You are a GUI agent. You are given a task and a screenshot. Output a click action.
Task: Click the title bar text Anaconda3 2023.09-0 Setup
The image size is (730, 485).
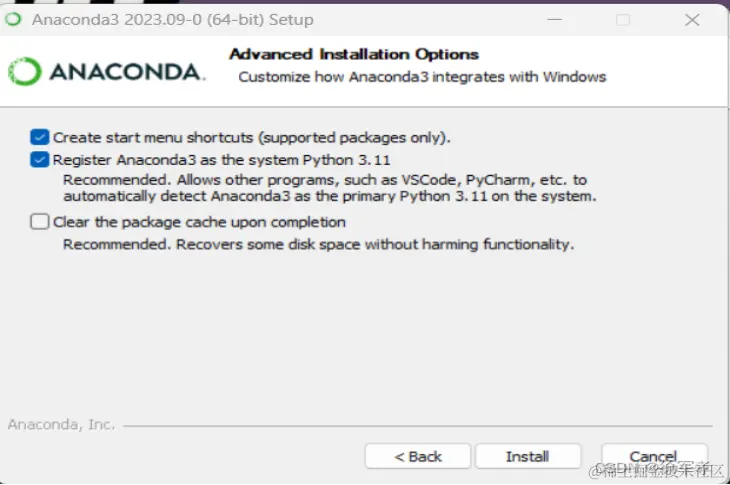(x=173, y=20)
